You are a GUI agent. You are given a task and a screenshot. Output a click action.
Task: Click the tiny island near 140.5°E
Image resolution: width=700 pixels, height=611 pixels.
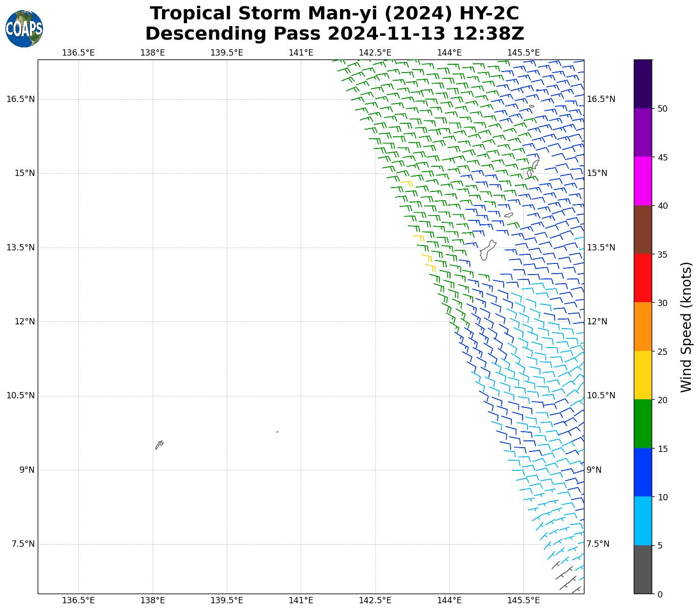277,432
